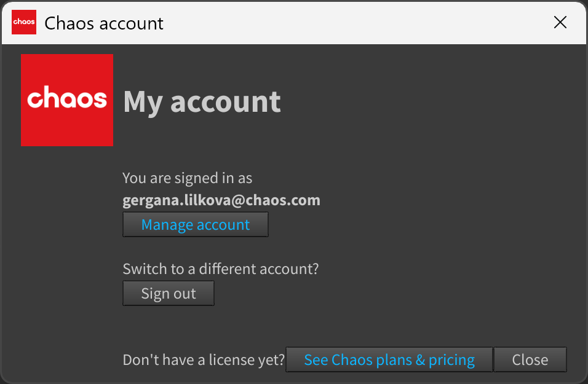Image resolution: width=588 pixels, height=384 pixels.
Task: Sign out of the current account
Action: pos(169,293)
